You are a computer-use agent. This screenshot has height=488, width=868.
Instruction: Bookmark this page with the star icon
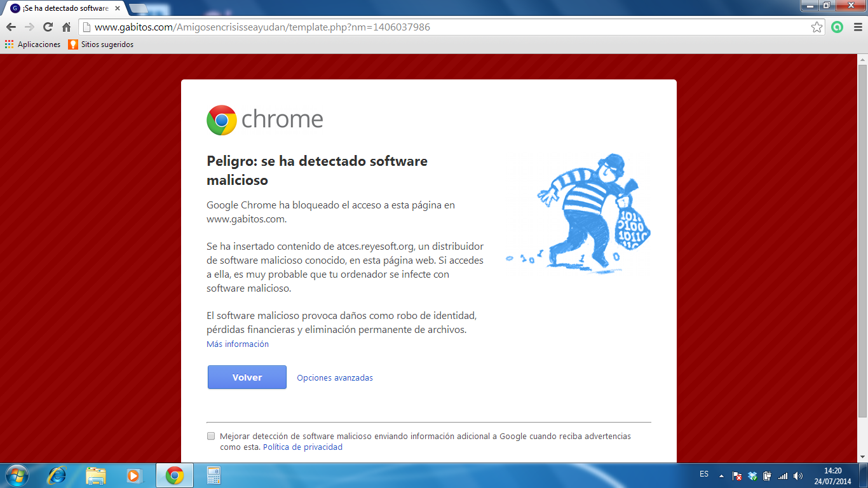tap(817, 27)
